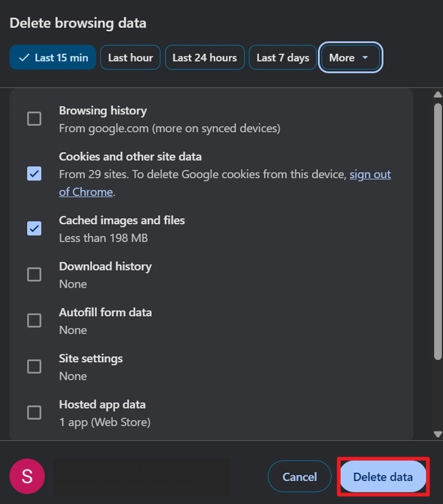
Task: Select the Last hour time range
Action: click(130, 57)
